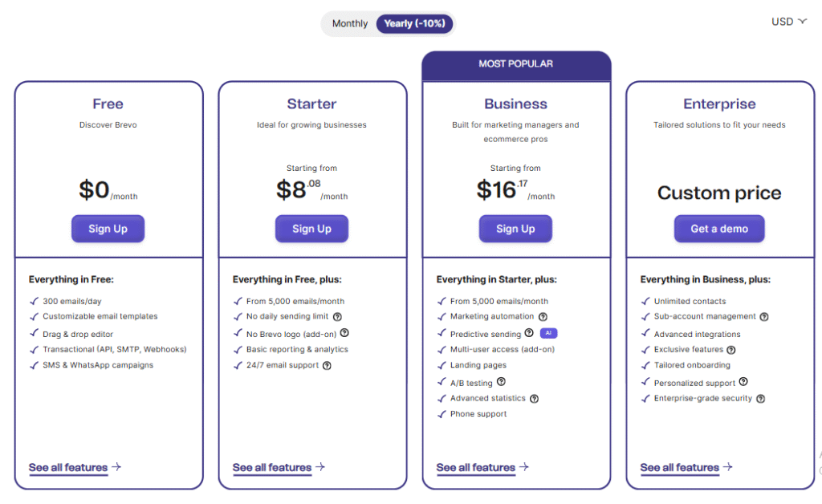
Task: Click Sign Up on the Starter plan
Action: coord(312,229)
